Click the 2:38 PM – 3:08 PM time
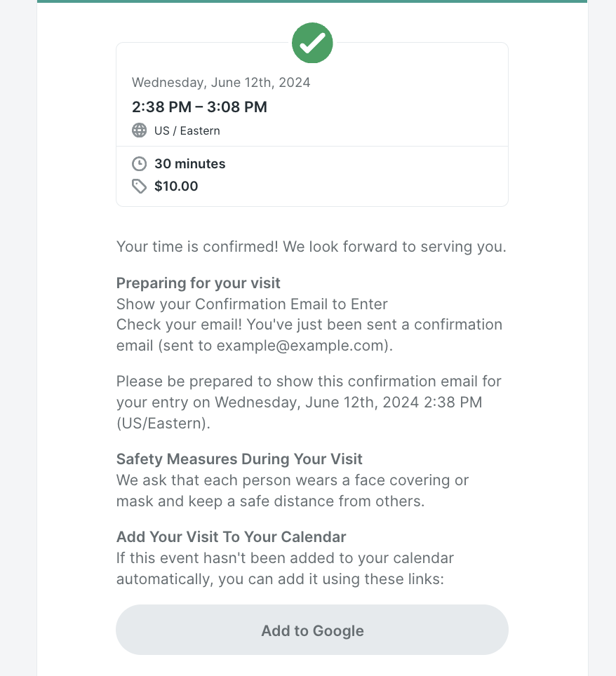This screenshot has height=676, width=616. [199, 107]
